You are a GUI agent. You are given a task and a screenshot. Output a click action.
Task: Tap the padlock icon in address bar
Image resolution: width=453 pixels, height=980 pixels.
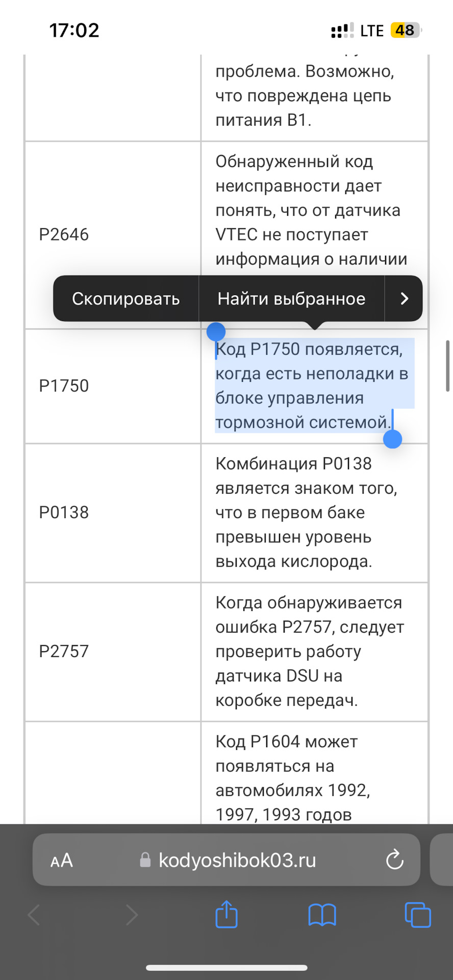click(145, 860)
